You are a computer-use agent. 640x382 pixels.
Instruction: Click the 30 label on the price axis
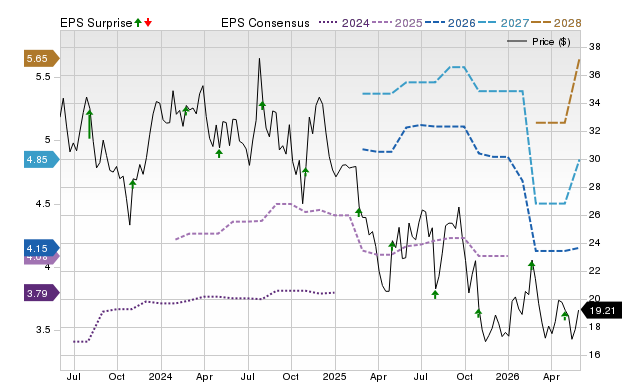pos(595,159)
